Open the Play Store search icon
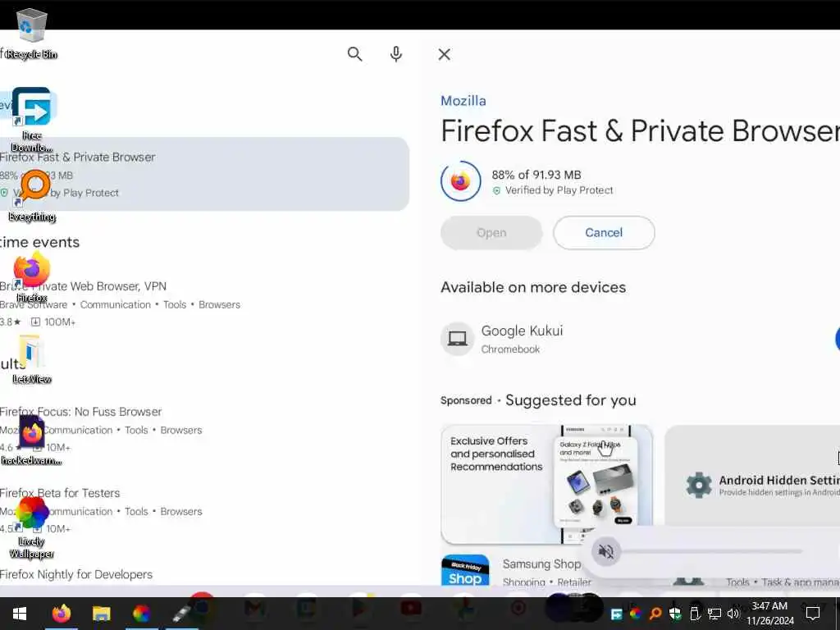The width and height of the screenshot is (840, 630). pyautogui.click(x=354, y=54)
